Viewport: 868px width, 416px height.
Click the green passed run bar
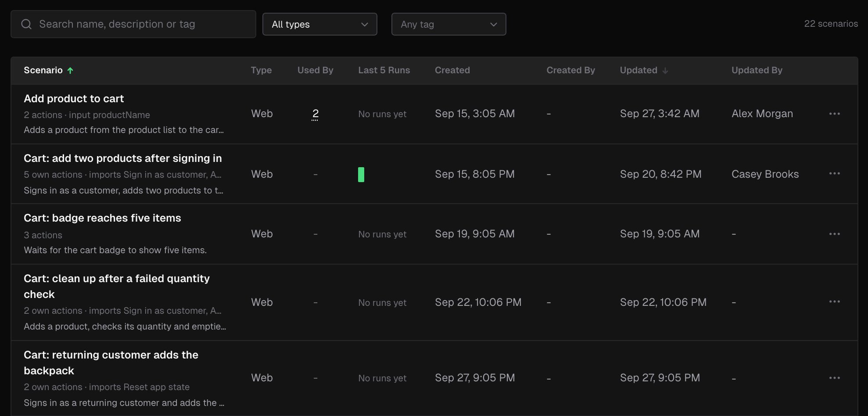pyautogui.click(x=361, y=175)
